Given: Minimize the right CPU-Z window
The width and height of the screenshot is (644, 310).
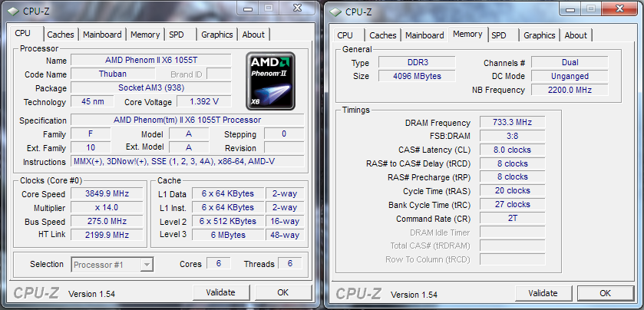Looking at the screenshot, I should (570, 8).
